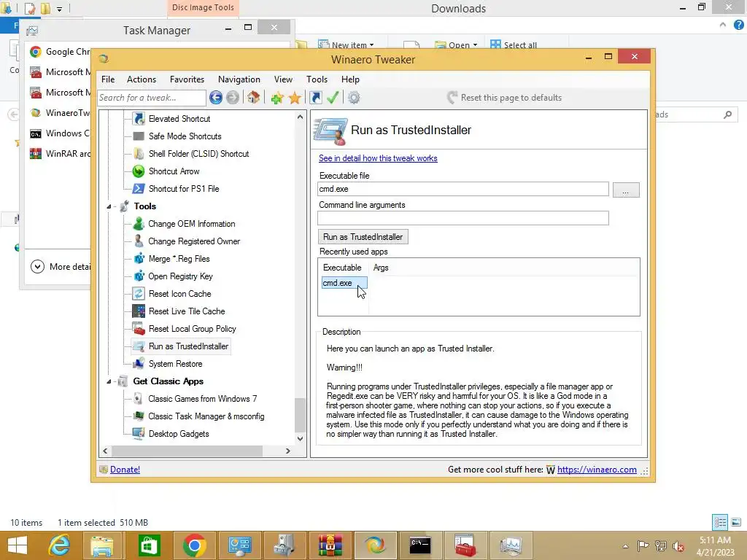Open settings via the gear toolbar icon
This screenshot has width=747, height=560.
[354, 98]
